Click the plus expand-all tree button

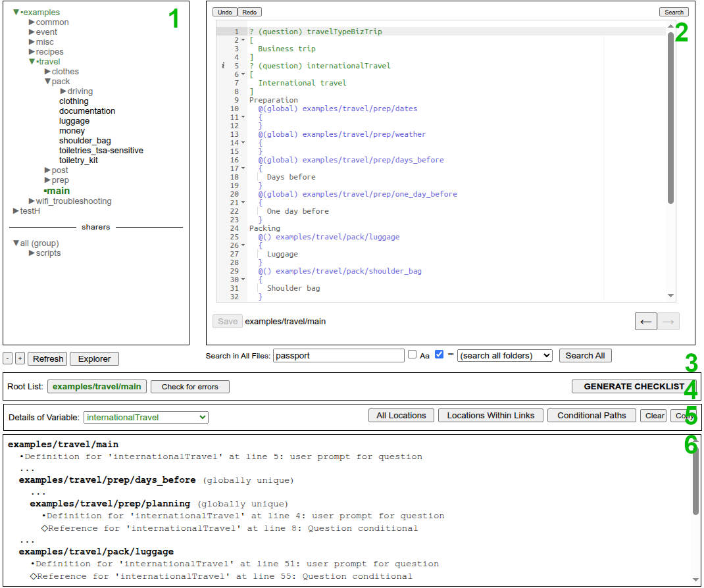coord(20,358)
